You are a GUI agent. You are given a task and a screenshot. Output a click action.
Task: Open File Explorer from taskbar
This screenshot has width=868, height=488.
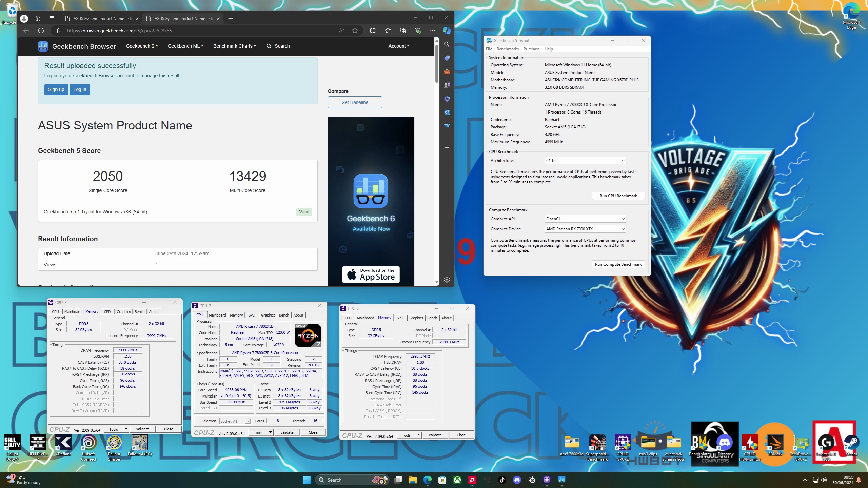[412, 480]
